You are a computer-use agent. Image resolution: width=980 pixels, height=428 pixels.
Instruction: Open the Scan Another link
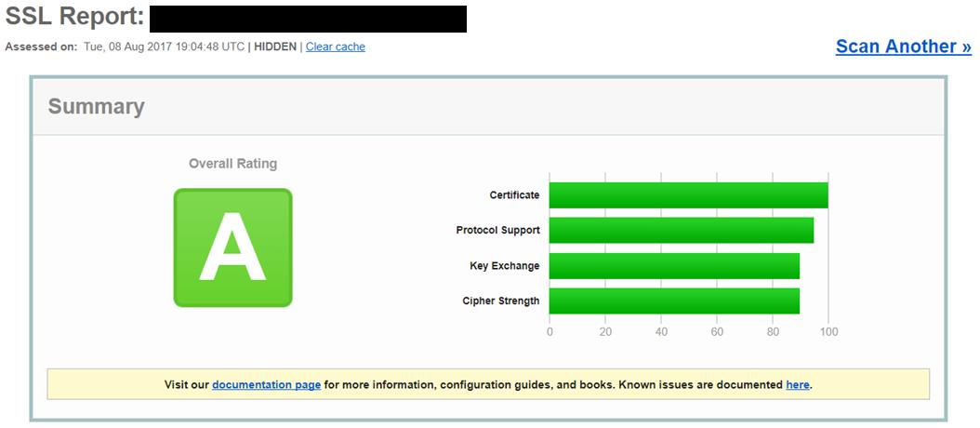(903, 47)
